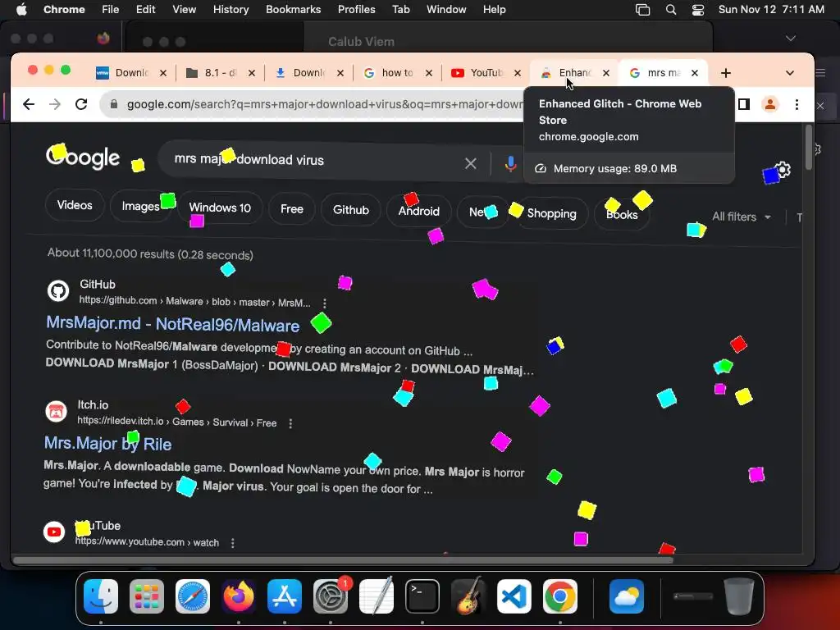This screenshot has width=840, height=630.
Task: Click the date and time in menu bar
Action: (771, 10)
